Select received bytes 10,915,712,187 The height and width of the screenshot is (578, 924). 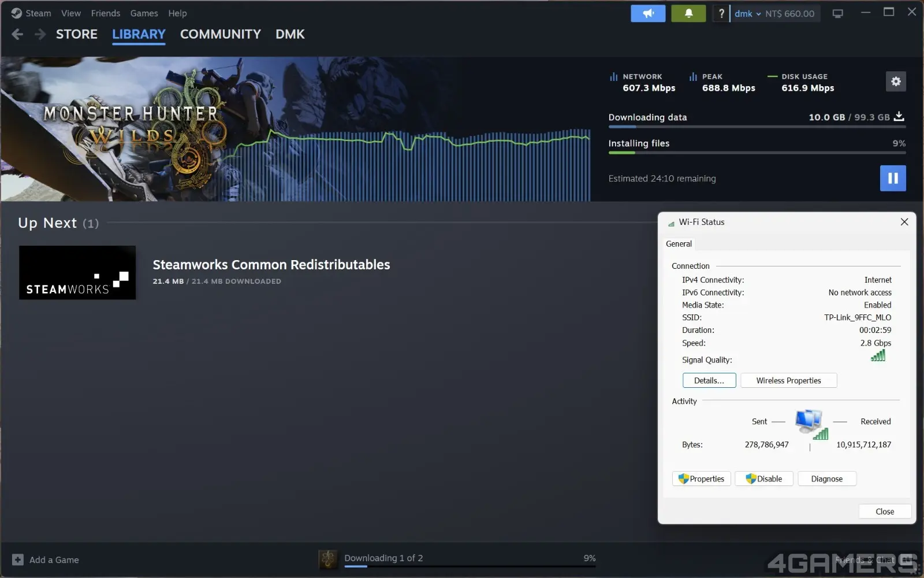pyautogui.click(x=863, y=444)
